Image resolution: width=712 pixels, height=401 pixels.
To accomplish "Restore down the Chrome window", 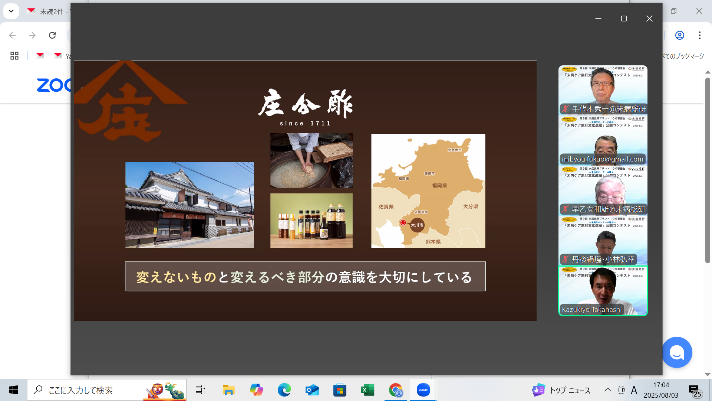I will (674, 11).
